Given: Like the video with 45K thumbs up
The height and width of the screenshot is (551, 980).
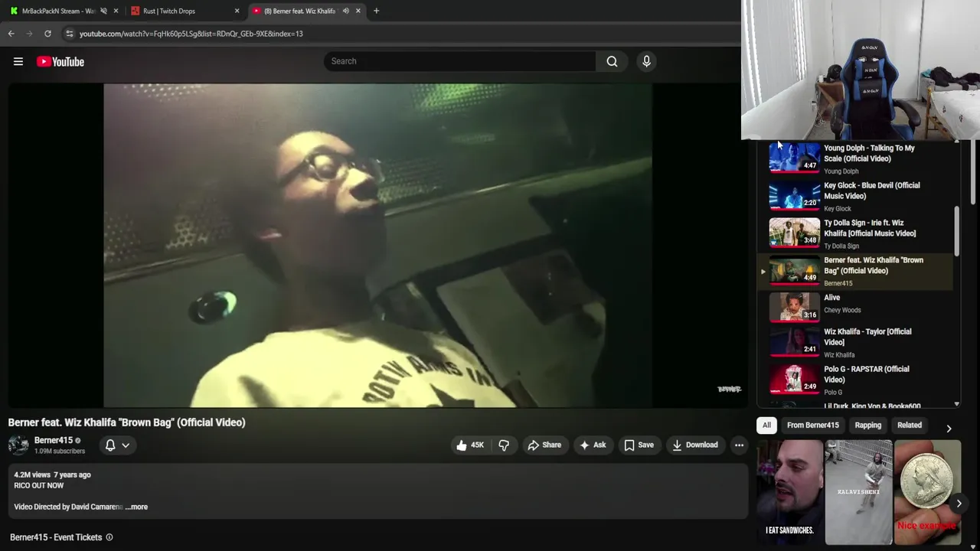Looking at the screenshot, I should click(470, 445).
